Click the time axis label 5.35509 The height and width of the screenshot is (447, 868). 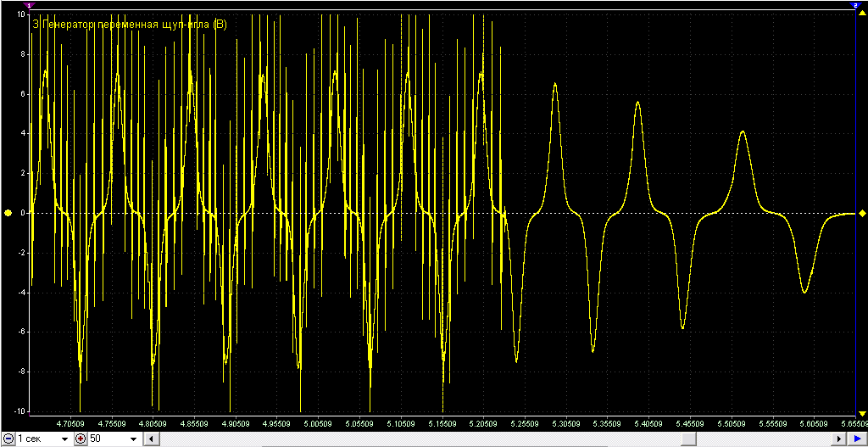coord(608,422)
